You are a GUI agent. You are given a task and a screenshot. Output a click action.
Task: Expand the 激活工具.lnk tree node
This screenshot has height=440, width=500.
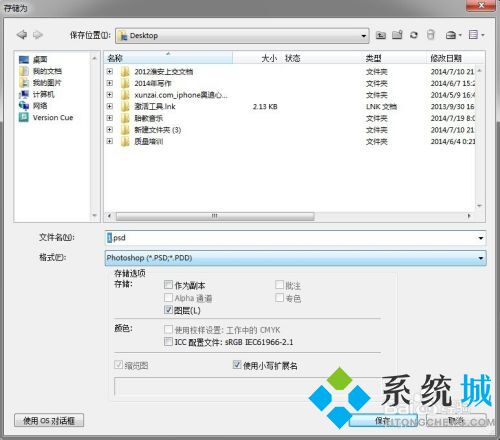110,106
